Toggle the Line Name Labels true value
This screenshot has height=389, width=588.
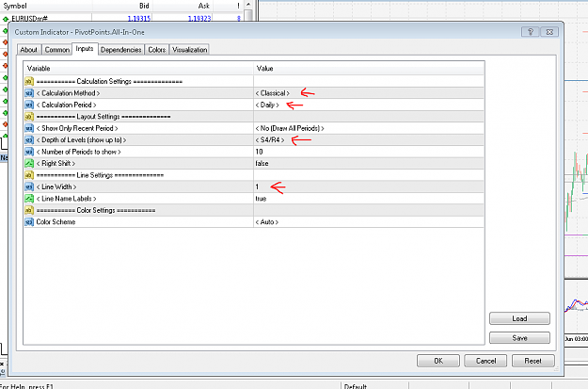point(261,198)
